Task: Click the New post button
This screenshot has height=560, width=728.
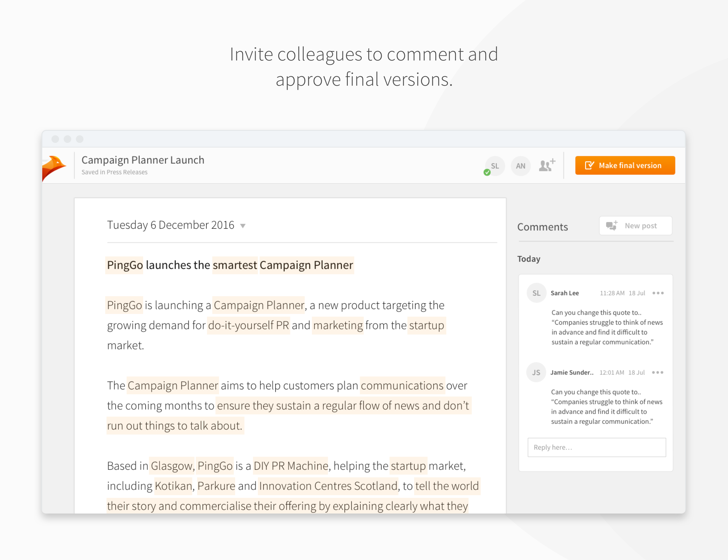Action: [635, 226]
